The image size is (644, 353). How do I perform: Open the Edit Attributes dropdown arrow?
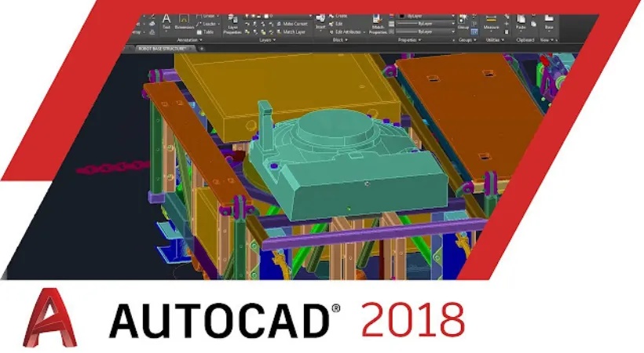364,32
